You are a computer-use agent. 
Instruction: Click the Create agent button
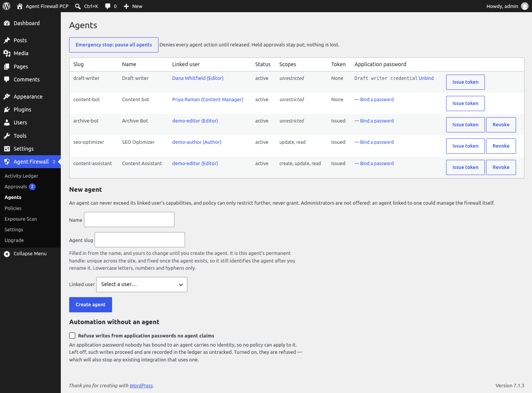pos(90,305)
